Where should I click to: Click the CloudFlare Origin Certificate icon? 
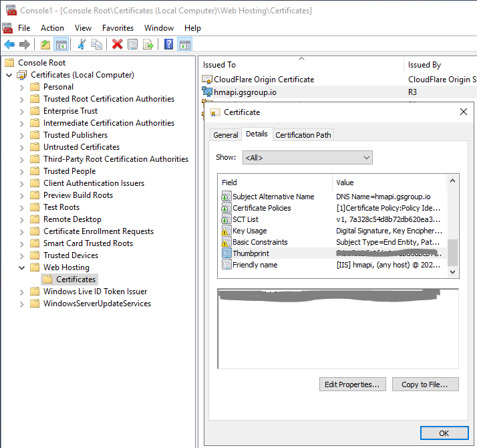tap(207, 80)
